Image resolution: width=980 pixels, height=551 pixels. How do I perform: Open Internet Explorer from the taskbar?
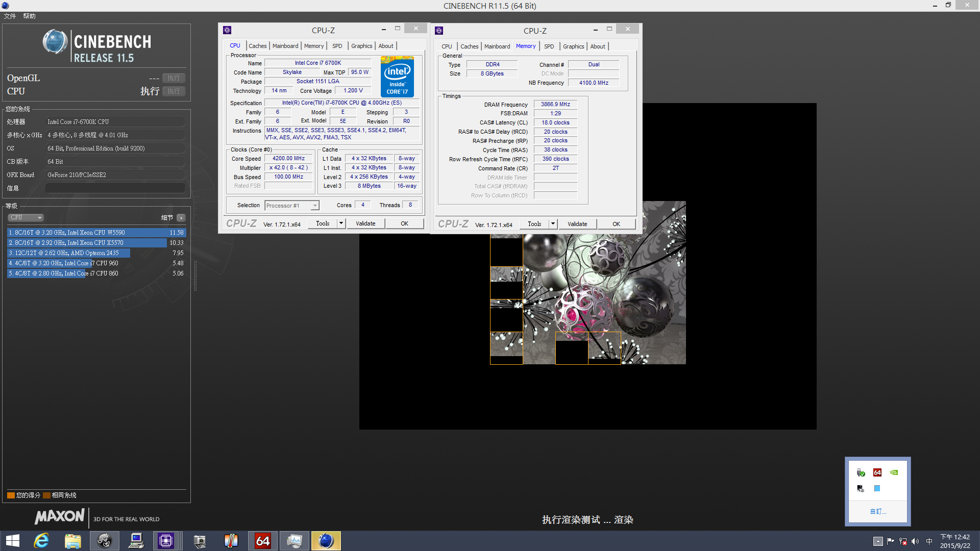click(x=41, y=541)
